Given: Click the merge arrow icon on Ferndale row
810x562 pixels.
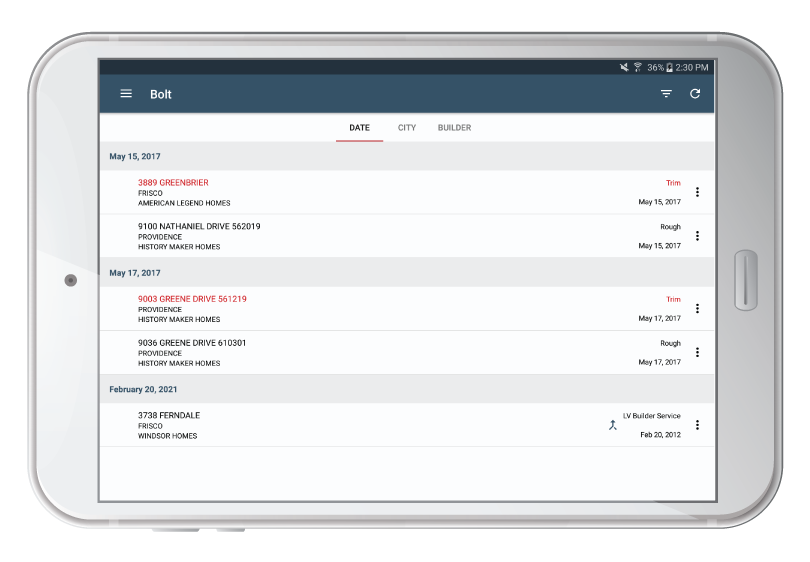Looking at the screenshot, I should 613,425.
